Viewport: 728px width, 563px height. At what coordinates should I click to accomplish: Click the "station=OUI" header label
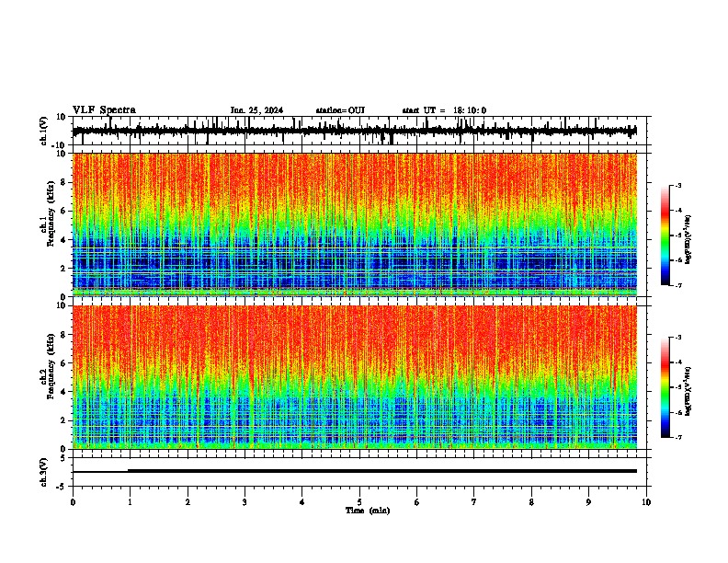pos(340,110)
